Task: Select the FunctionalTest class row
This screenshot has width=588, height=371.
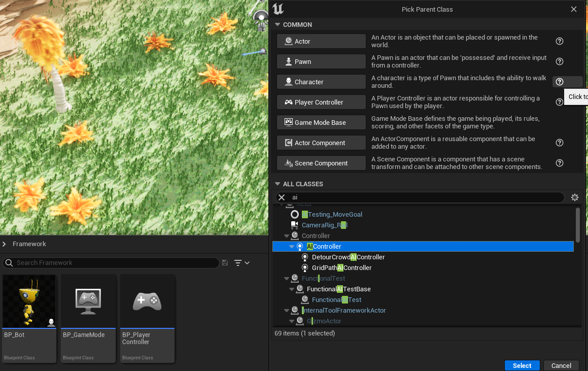Action: 323,278
